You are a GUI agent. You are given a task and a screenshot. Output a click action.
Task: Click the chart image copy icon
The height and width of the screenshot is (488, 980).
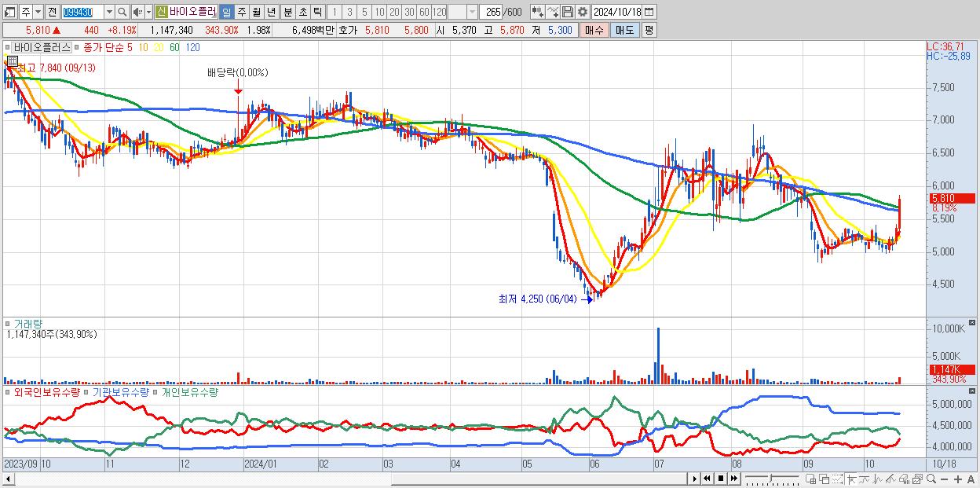click(x=917, y=479)
